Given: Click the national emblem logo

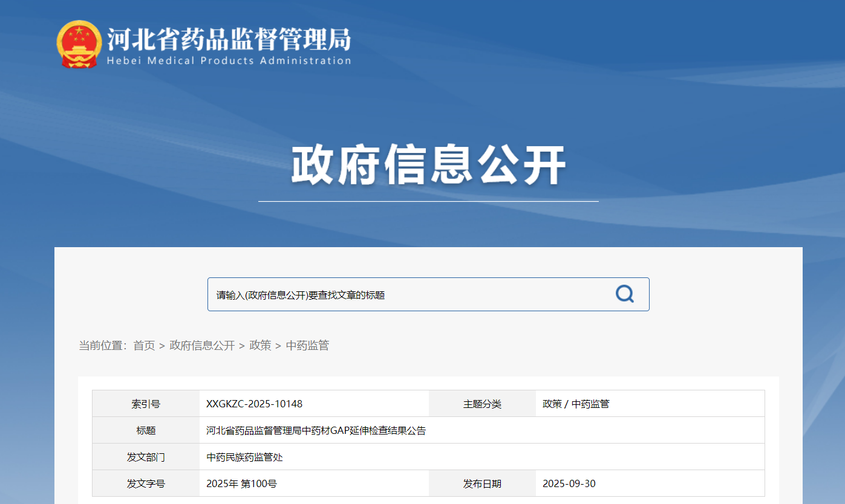Looking at the screenshot, I should [79, 44].
